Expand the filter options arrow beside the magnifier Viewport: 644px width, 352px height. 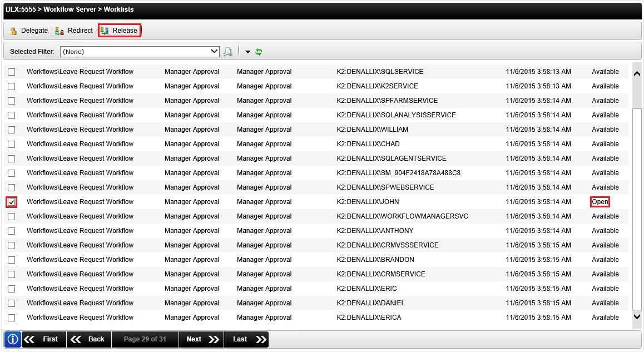click(247, 51)
